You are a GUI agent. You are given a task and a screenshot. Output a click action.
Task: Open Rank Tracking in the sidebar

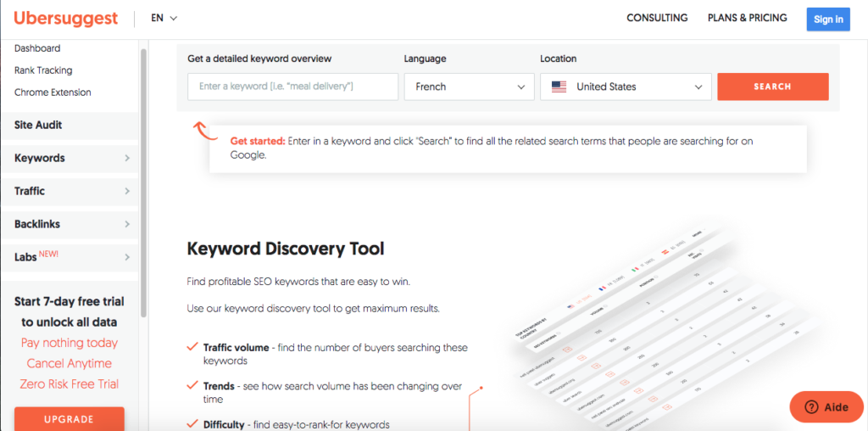[x=43, y=70]
